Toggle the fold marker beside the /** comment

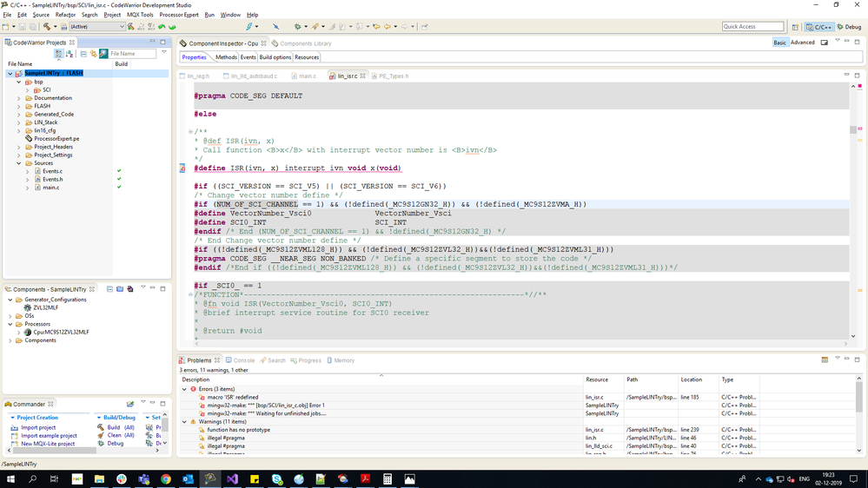tap(190, 132)
